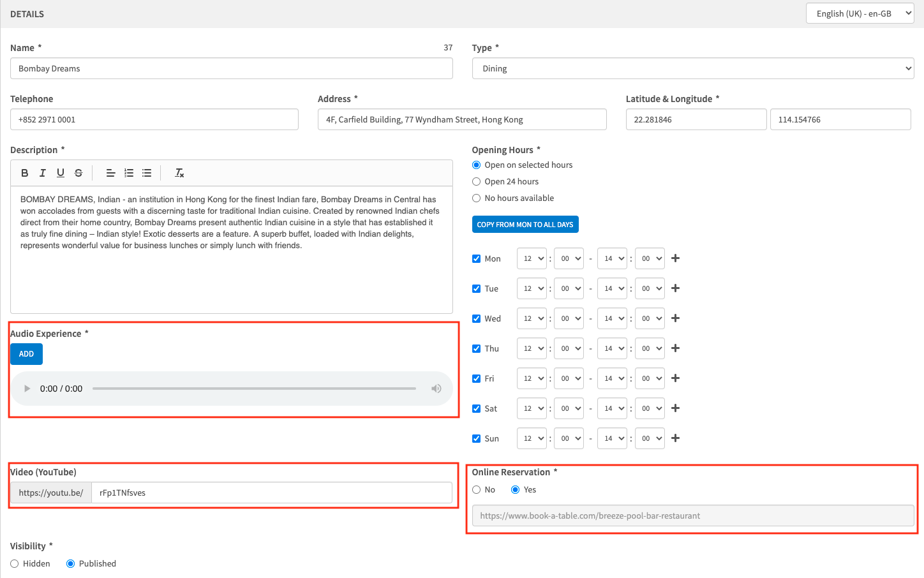This screenshot has width=924, height=578.
Task: Select the Open 24 hours option
Action: click(x=476, y=182)
